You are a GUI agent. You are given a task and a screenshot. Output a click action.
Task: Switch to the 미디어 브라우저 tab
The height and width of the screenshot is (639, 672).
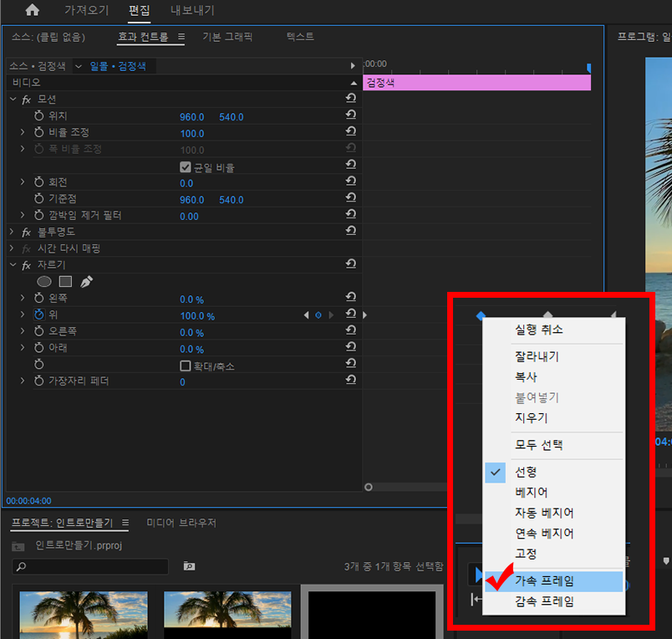(181, 523)
